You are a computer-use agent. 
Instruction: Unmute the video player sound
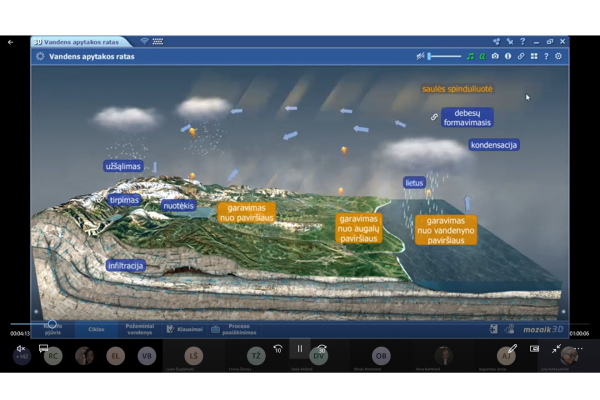point(21,348)
